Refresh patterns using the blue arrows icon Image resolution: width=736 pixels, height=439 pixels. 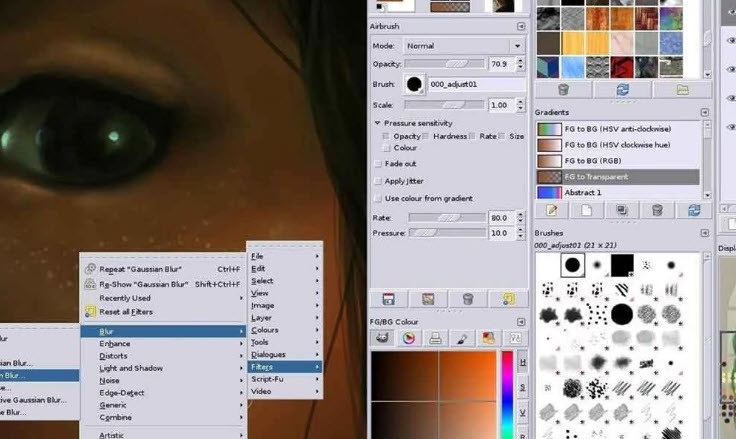click(x=622, y=89)
